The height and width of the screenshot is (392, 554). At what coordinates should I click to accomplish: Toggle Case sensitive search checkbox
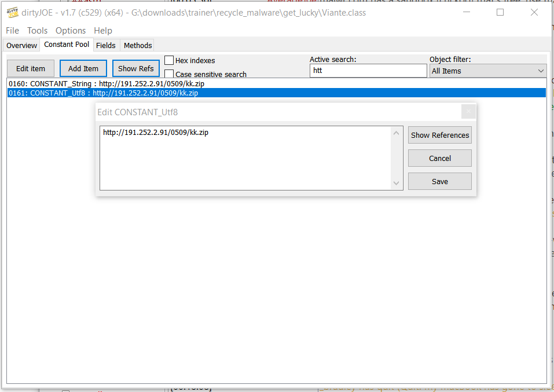(x=170, y=74)
